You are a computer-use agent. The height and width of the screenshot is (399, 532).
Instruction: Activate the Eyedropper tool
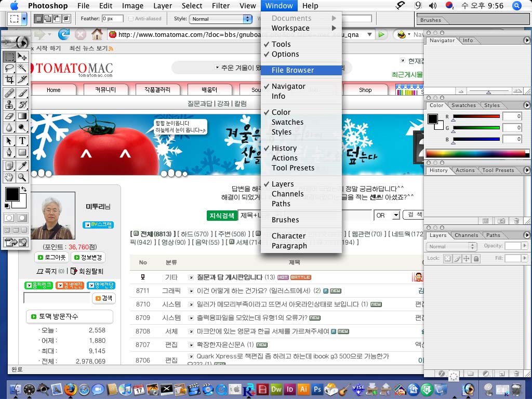pos(22,166)
